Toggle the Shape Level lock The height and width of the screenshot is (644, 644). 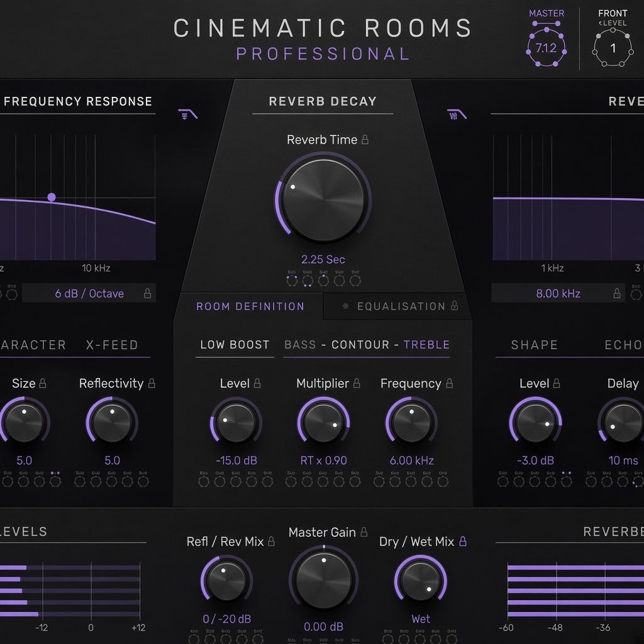(557, 383)
